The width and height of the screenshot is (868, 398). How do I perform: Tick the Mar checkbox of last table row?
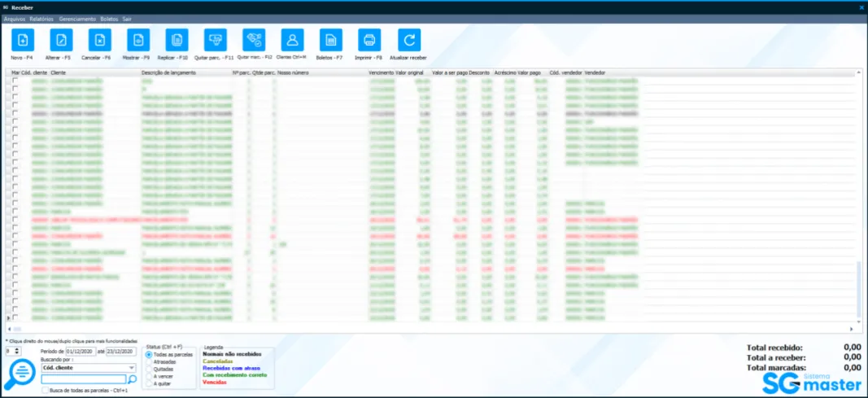click(x=15, y=317)
